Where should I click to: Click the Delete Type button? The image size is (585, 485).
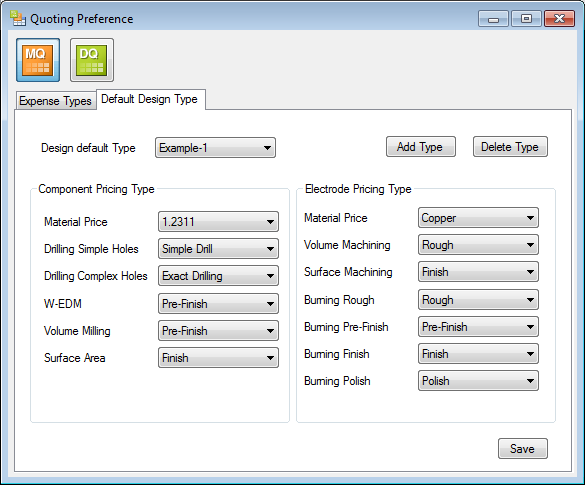tap(510, 147)
